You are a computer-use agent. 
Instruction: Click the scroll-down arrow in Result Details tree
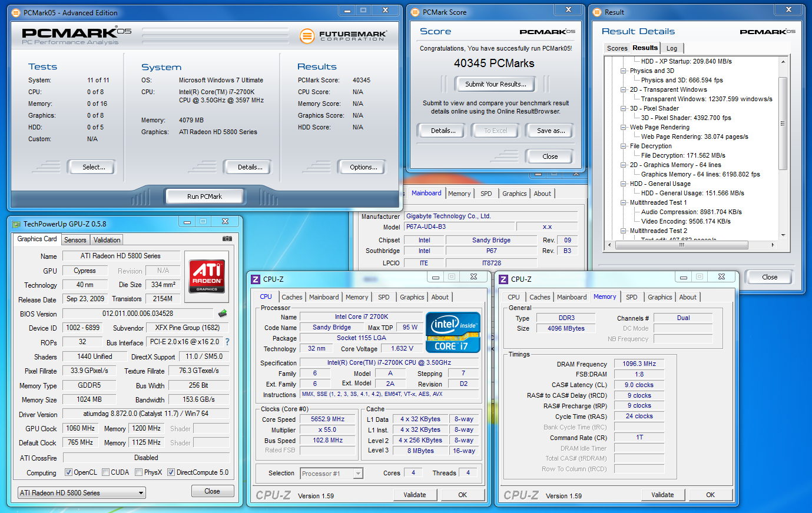click(x=783, y=235)
